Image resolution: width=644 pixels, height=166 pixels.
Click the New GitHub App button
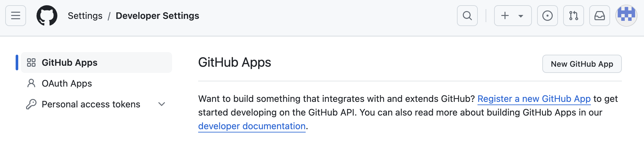tap(582, 64)
